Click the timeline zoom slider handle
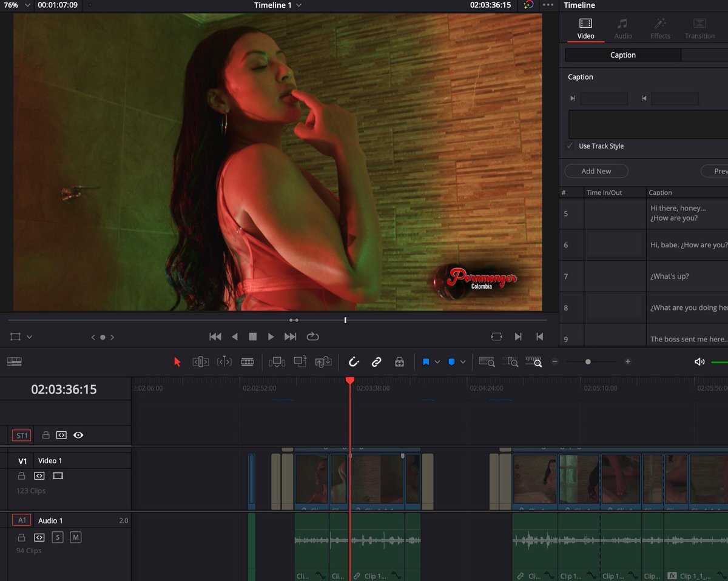Image resolution: width=728 pixels, height=581 pixels. point(588,361)
